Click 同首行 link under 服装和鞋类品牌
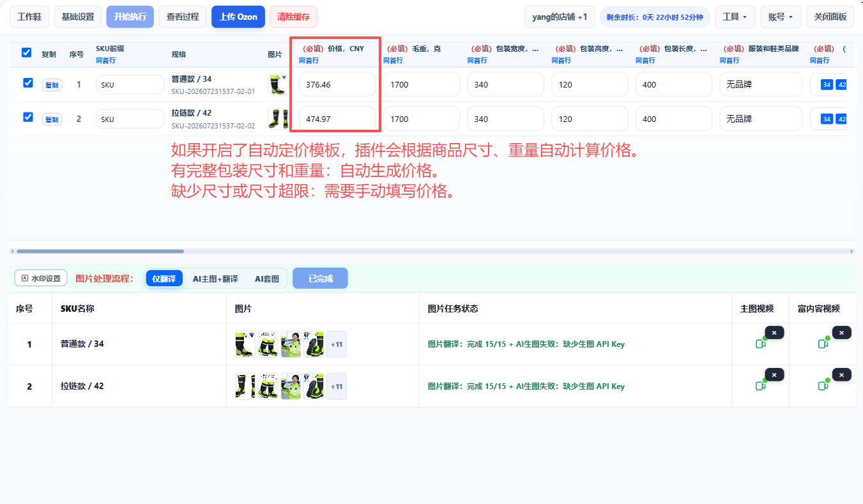This screenshot has height=504, width=863. (729, 60)
